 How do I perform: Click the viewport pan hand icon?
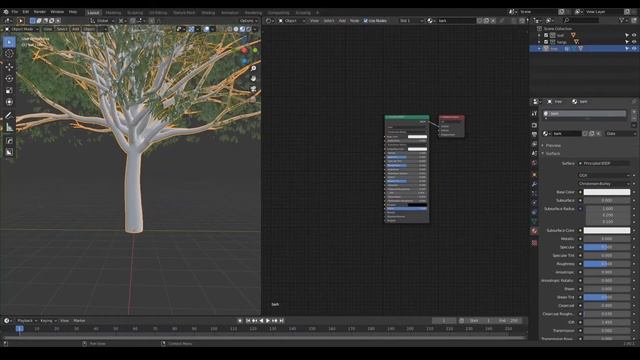[253, 78]
